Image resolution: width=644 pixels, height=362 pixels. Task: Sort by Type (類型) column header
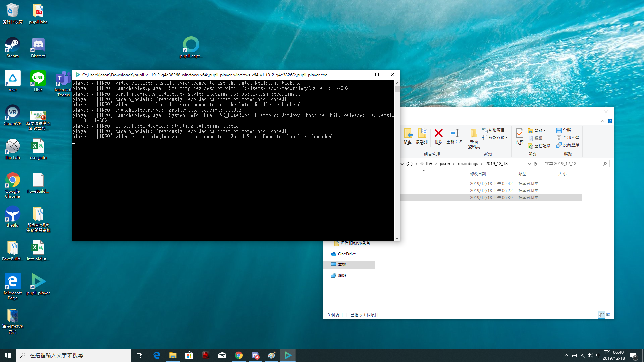pos(536,174)
